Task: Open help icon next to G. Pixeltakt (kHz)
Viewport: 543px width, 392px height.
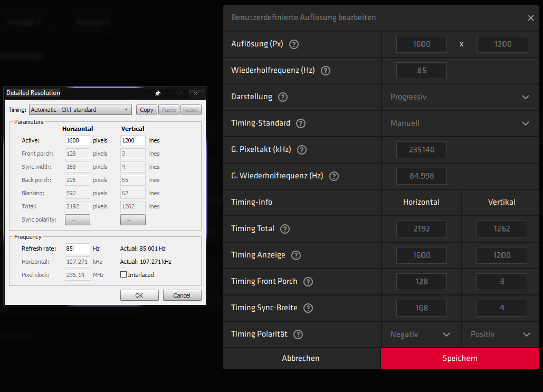Action: pyautogui.click(x=302, y=150)
